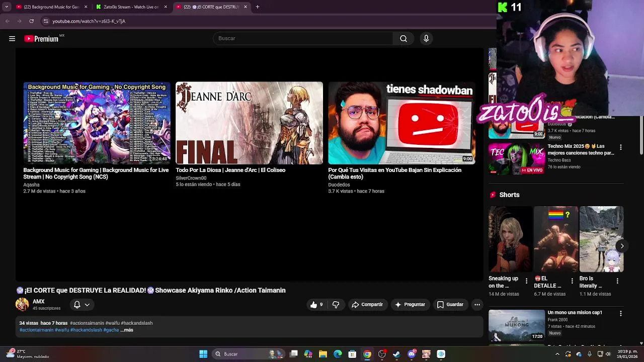Select the 'El CORTE que DESTRUYE' tab
The height and width of the screenshot is (362, 644).
click(211, 7)
